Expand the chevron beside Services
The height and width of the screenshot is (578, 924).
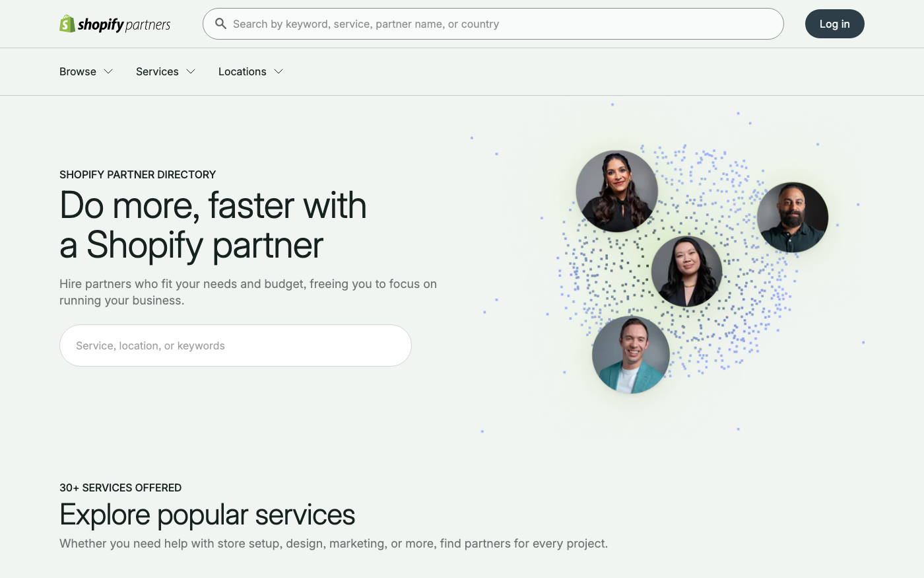pos(191,71)
